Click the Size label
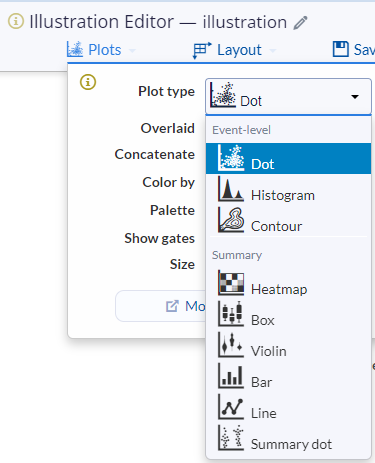 (182, 264)
